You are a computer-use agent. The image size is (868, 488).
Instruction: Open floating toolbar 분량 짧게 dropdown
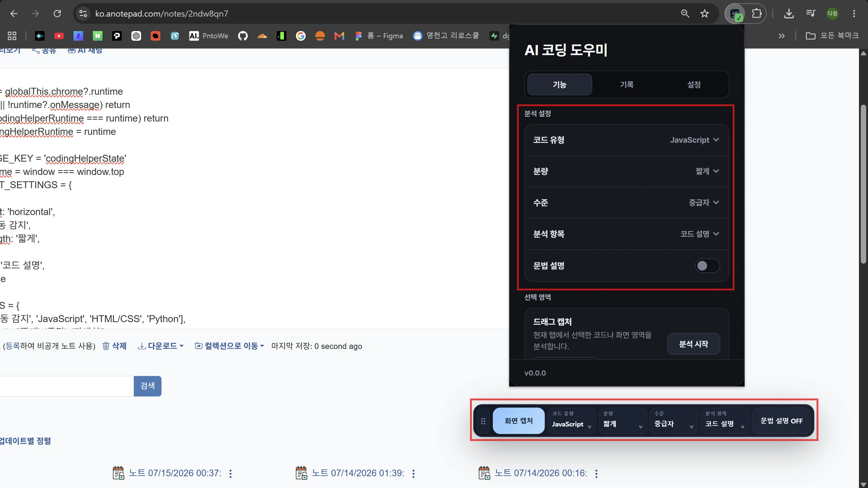622,421
